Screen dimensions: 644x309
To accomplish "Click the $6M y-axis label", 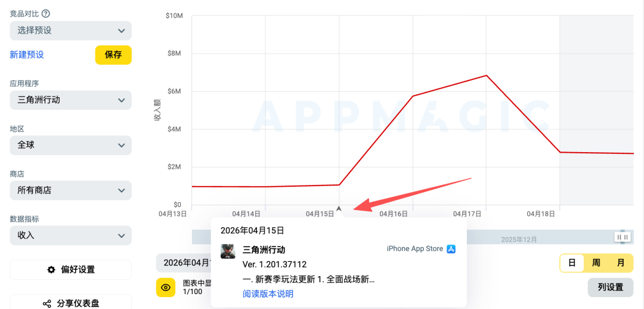I will click(175, 91).
